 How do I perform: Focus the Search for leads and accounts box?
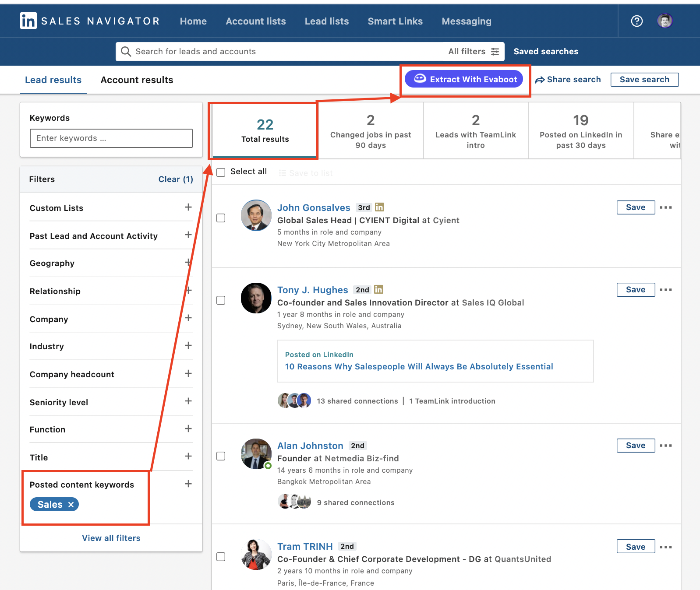(280, 52)
